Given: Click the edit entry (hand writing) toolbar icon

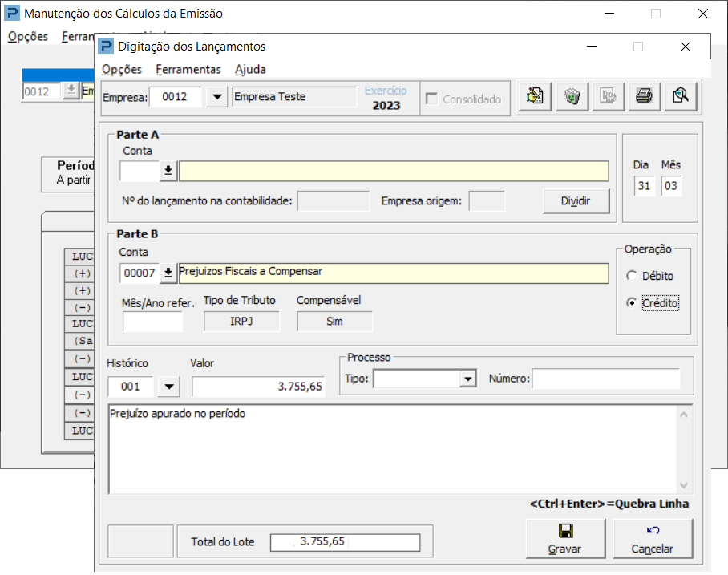Looking at the screenshot, I should click(x=535, y=96).
